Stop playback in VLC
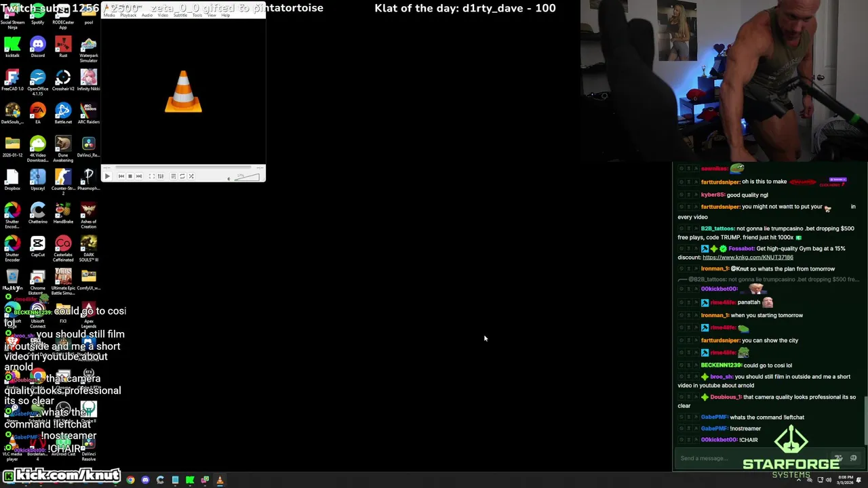The height and width of the screenshot is (488, 868). [130, 176]
